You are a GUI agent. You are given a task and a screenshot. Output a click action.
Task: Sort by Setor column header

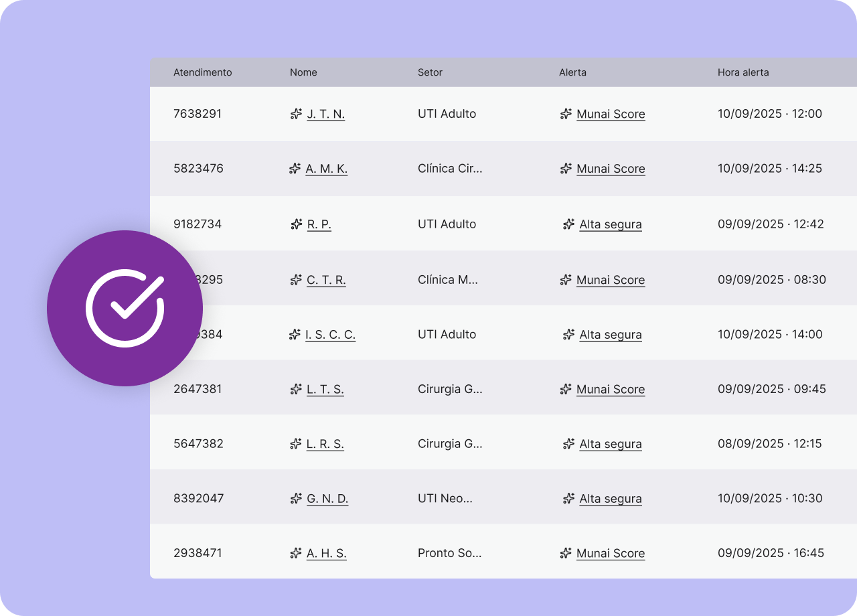430,72
